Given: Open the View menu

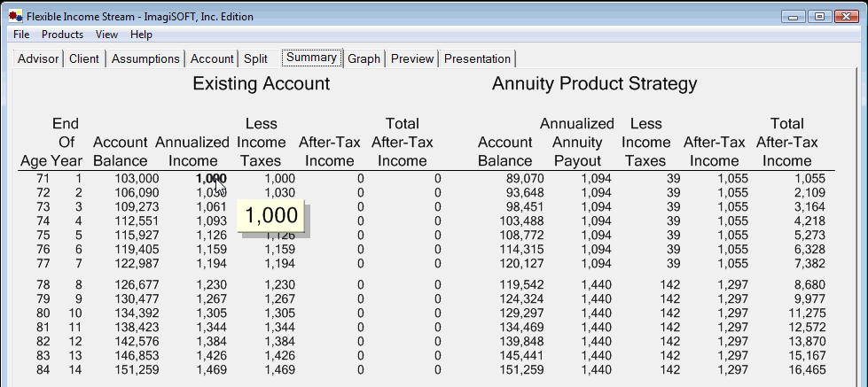Looking at the screenshot, I should click(x=106, y=35).
